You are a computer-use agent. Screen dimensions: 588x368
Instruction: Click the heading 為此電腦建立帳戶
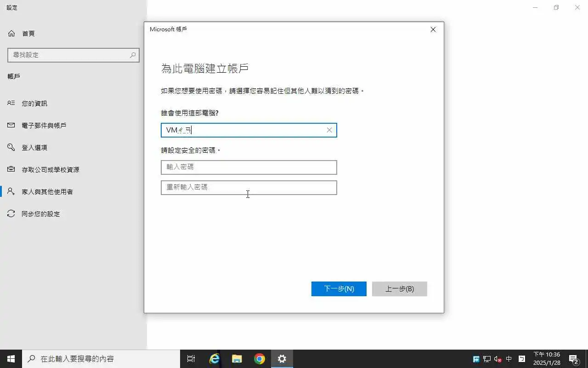tap(205, 69)
